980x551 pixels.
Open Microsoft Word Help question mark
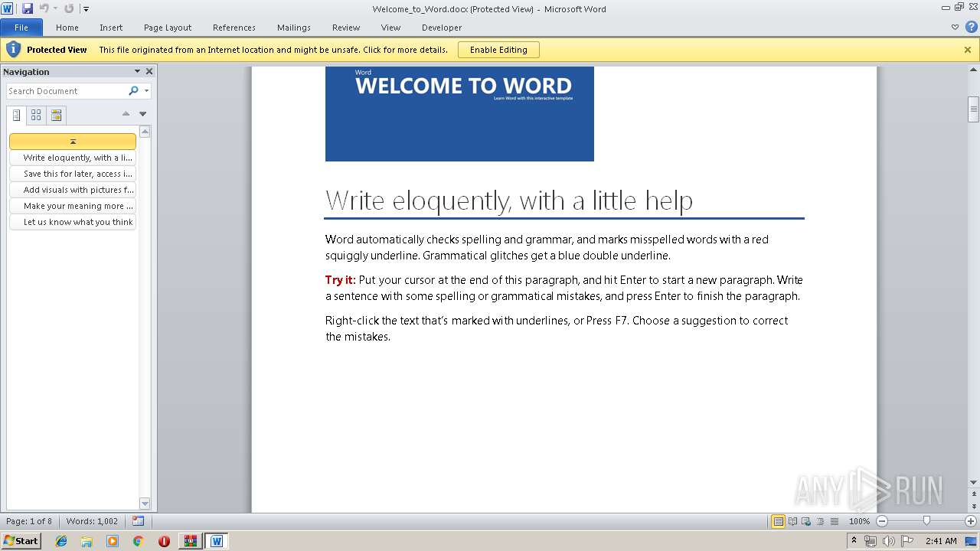click(x=971, y=27)
